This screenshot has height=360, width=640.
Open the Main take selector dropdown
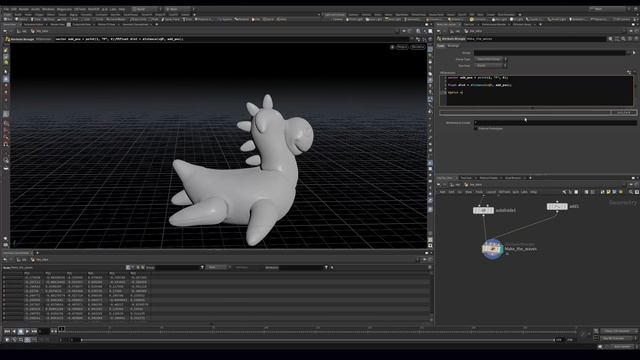[178, 9]
